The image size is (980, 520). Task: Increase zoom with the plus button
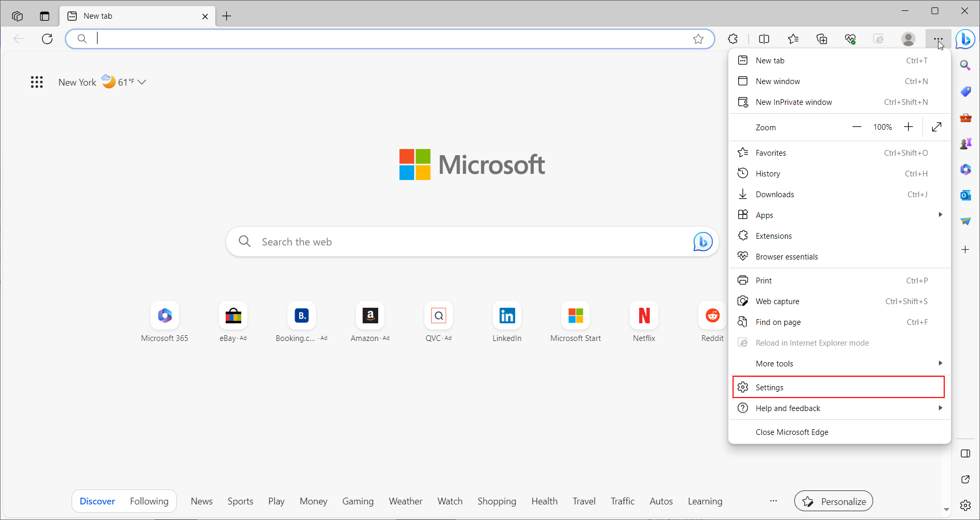tap(908, 127)
